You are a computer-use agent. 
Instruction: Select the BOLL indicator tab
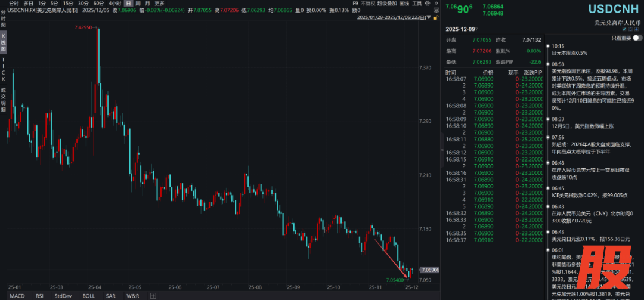coord(88,296)
